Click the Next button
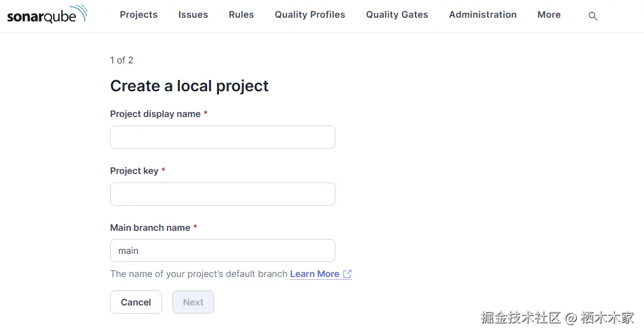Image resolution: width=644 pixels, height=335 pixels. pos(193,302)
